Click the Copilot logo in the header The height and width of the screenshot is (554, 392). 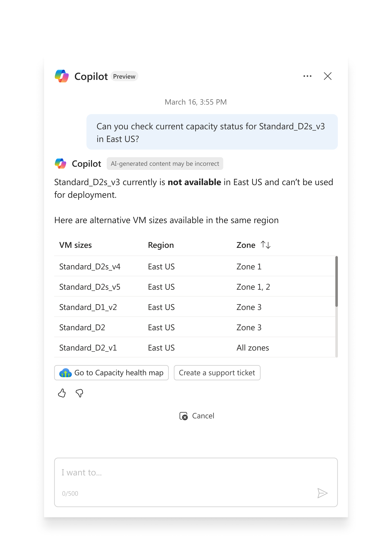[62, 76]
